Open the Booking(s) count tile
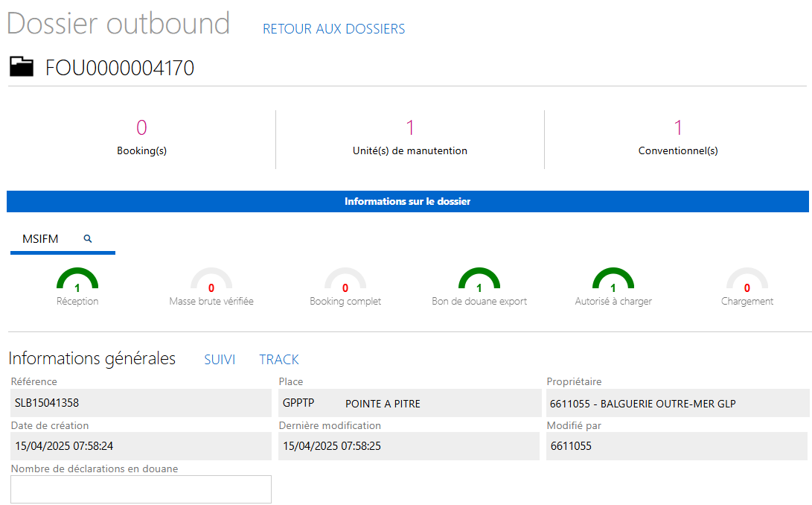The image size is (812, 505). pos(141,138)
